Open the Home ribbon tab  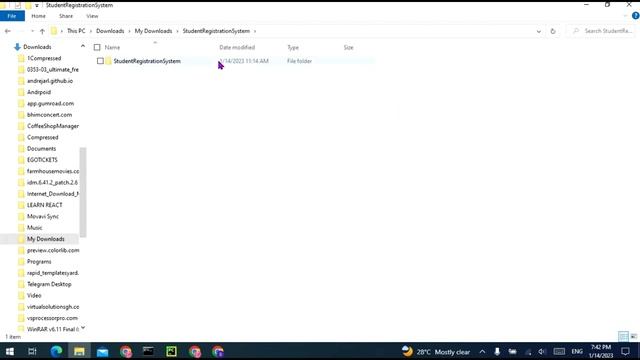[x=38, y=16]
